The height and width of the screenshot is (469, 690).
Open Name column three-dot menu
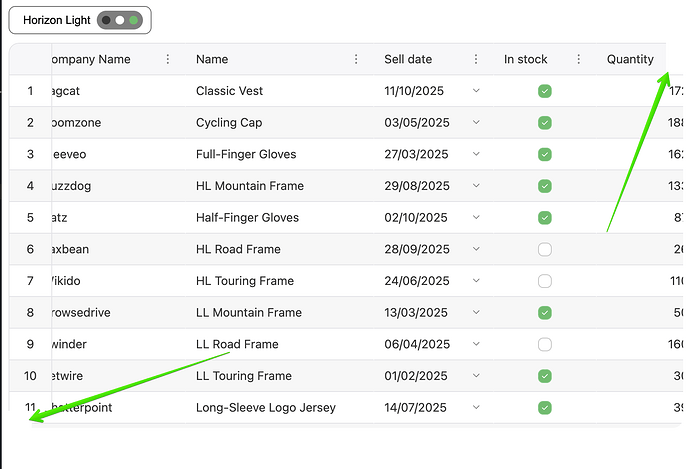(x=356, y=59)
